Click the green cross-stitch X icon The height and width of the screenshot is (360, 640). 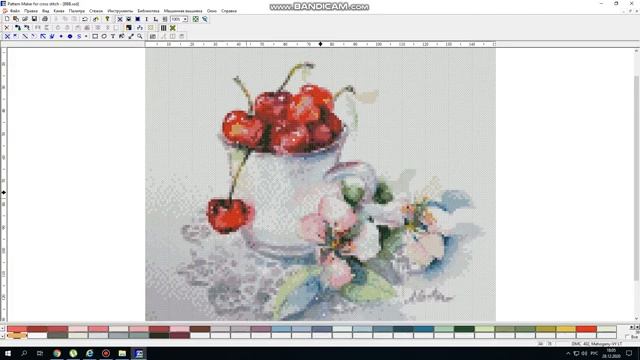click(173, 28)
